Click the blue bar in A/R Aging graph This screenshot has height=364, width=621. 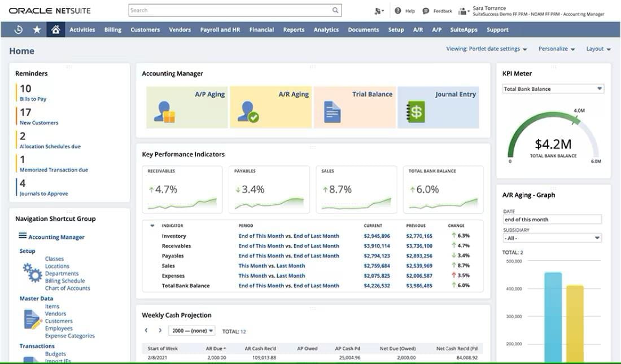[x=553, y=317]
